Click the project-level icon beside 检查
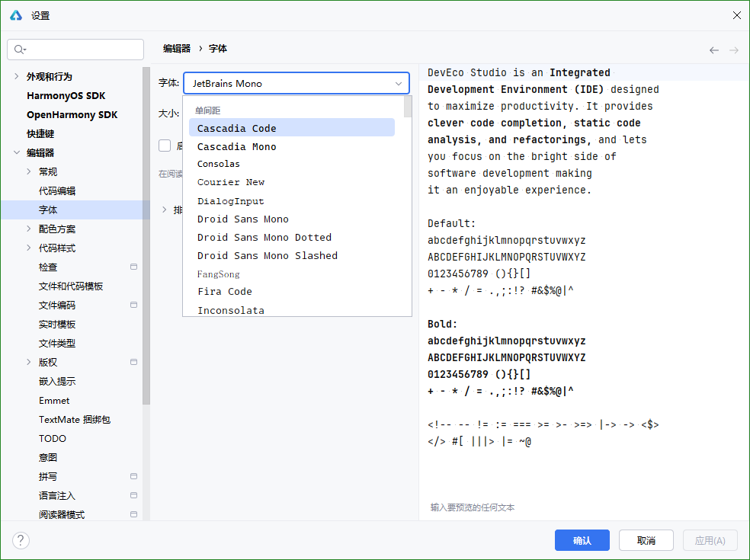This screenshot has height=560, width=750. coord(134,267)
